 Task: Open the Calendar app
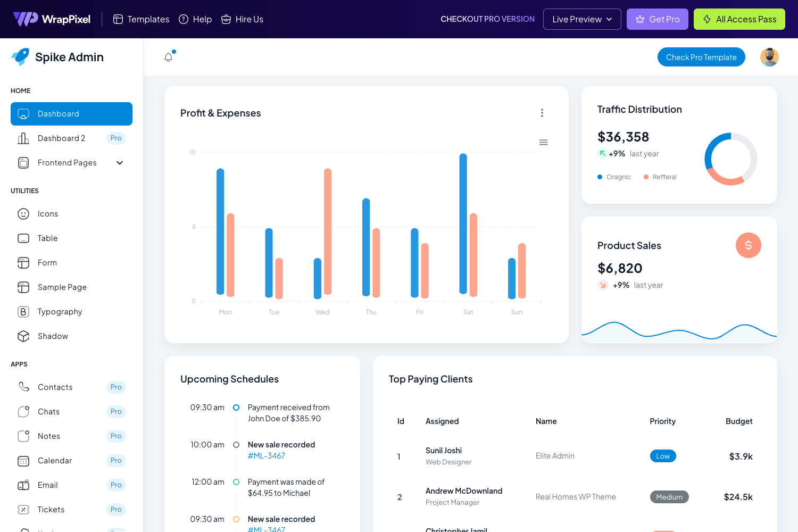[x=54, y=460]
